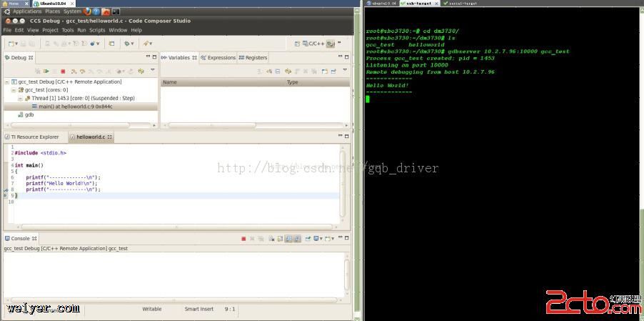Click the red Terminate icon in Console toolbar
Image resolution: width=644 pixels, height=321 pixels.
(x=243, y=239)
